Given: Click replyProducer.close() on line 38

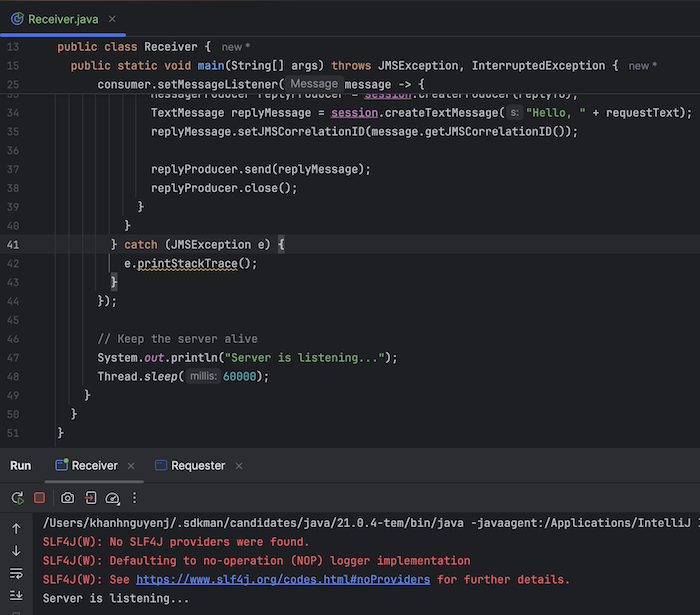Looking at the screenshot, I should tap(224, 188).
